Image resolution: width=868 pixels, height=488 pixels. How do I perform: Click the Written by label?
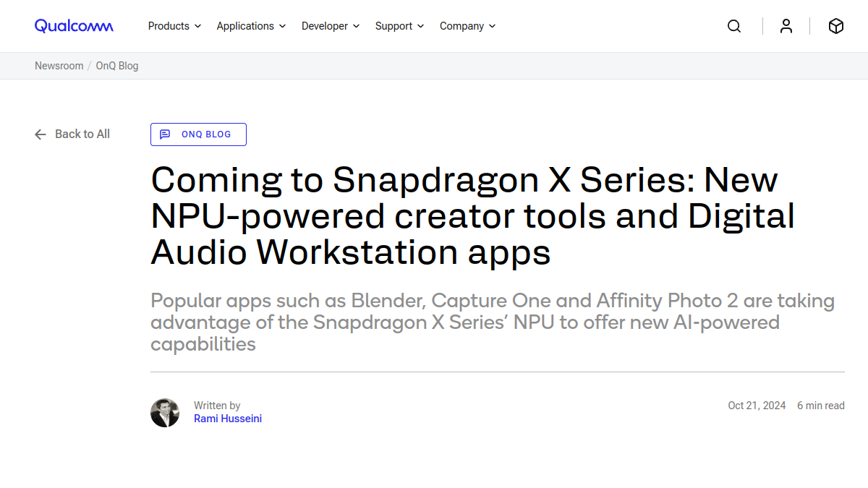point(217,406)
